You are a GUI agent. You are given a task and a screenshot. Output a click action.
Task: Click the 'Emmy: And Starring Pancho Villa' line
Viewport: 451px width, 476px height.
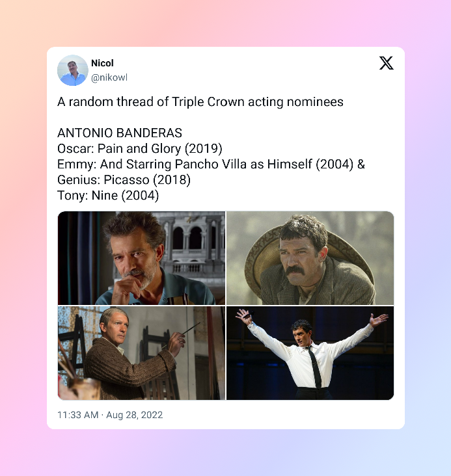pyautogui.click(x=211, y=165)
